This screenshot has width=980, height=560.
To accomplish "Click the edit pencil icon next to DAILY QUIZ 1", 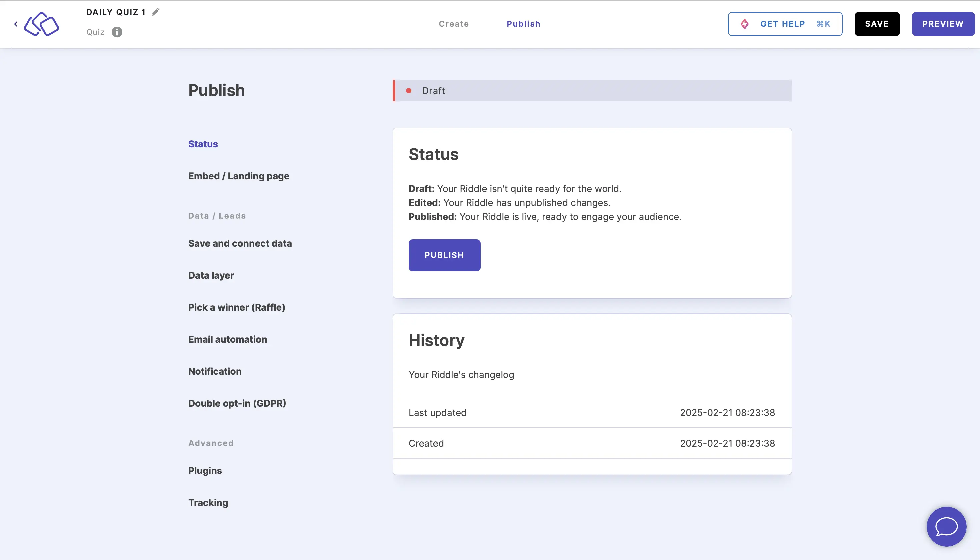I will [x=155, y=12].
